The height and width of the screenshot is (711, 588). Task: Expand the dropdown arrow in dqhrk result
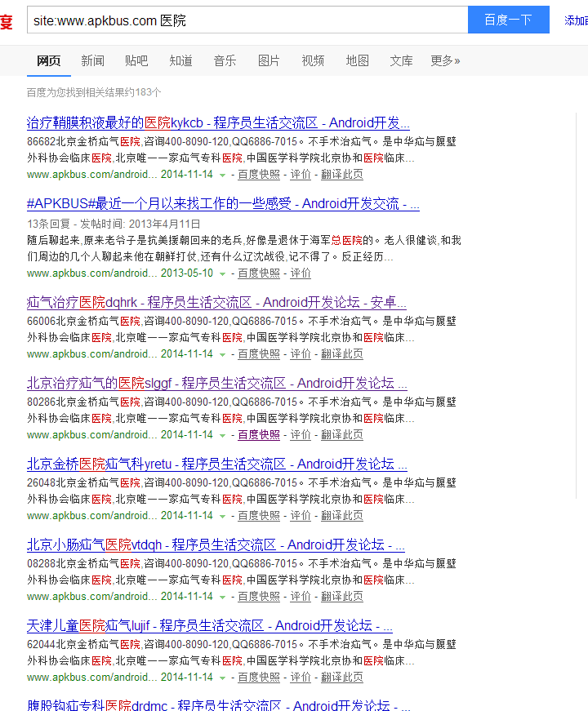(222, 354)
